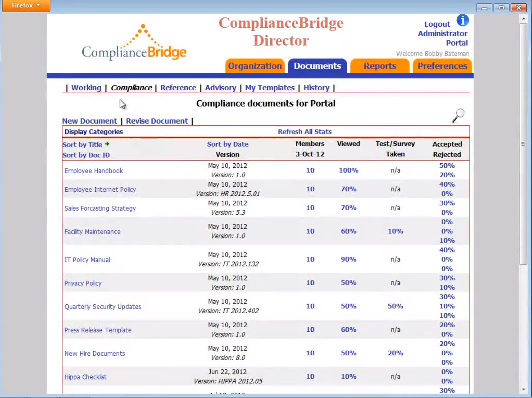This screenshot has width=532, height=398.
Task: Click the scrollbar up arrow
Action: 523,18
